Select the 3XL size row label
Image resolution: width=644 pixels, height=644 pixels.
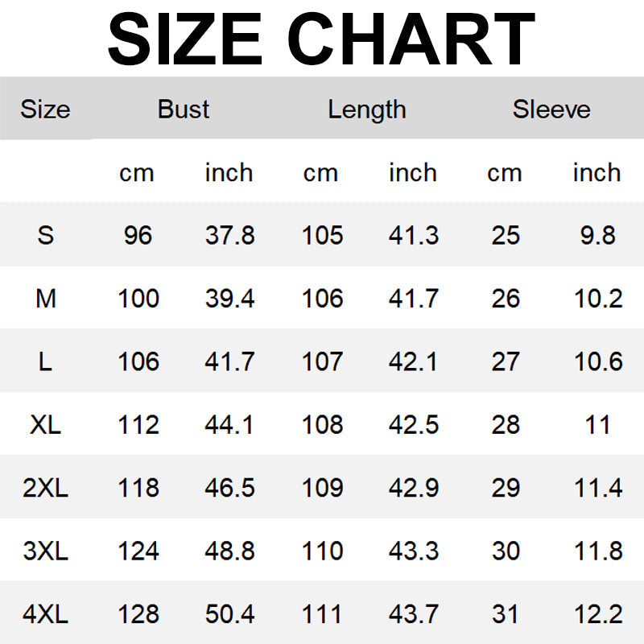tap(46, 551)
